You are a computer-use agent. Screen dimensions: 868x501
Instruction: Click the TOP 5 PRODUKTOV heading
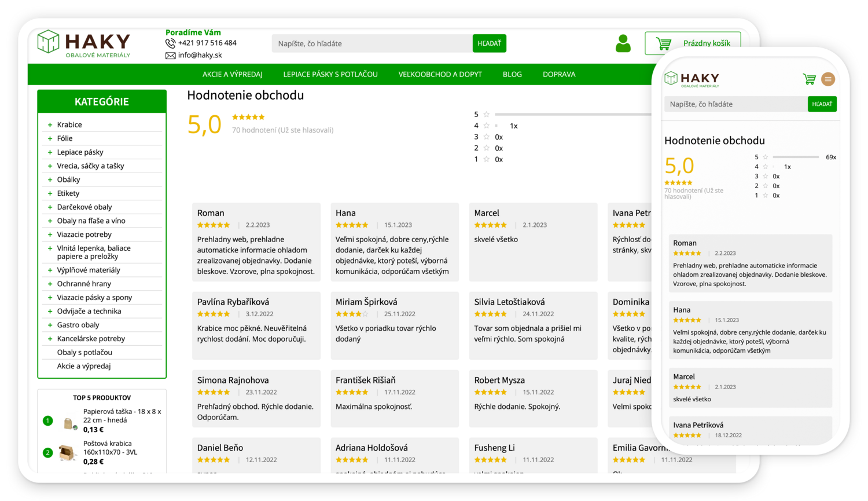pyautogui.click(x=102, y=398)
